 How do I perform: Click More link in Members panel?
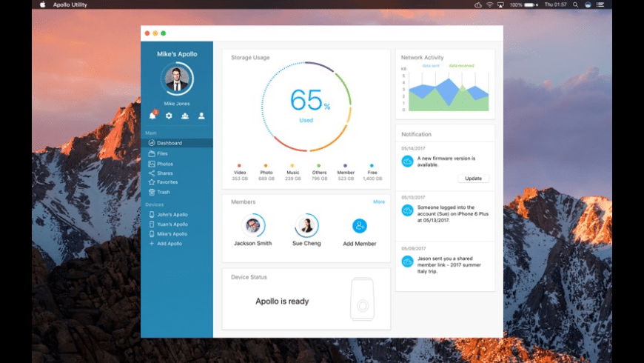[x=379, y=202]
